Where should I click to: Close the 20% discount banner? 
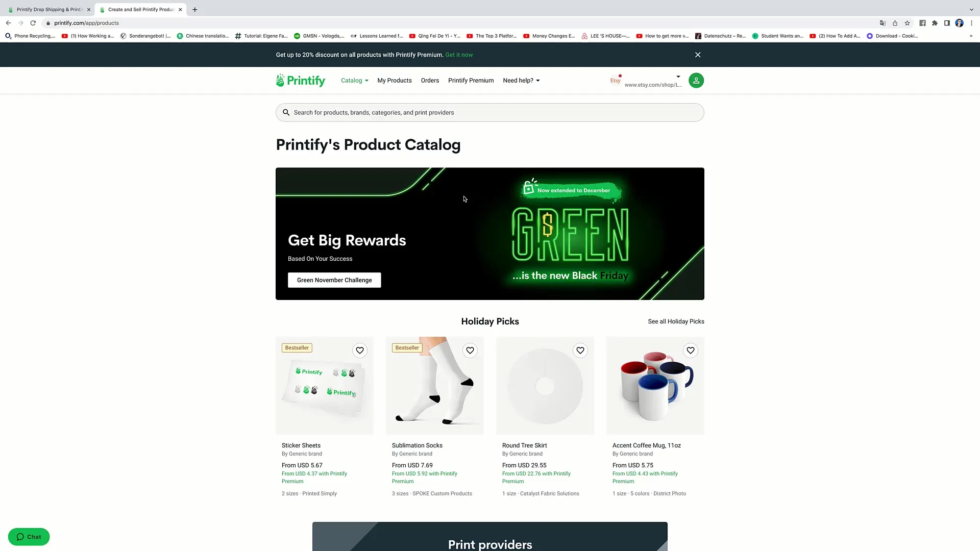[x=697, y=55]
